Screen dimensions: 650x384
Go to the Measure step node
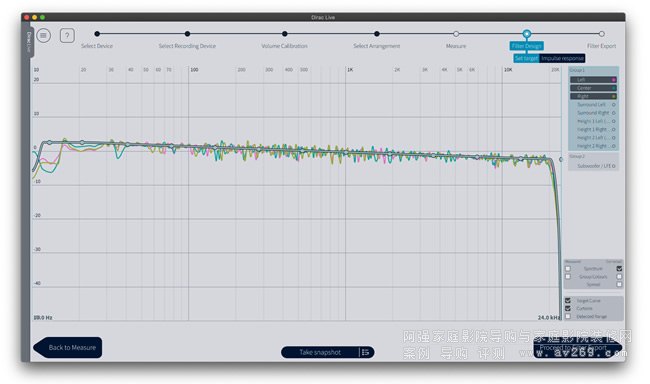point(456,34)
